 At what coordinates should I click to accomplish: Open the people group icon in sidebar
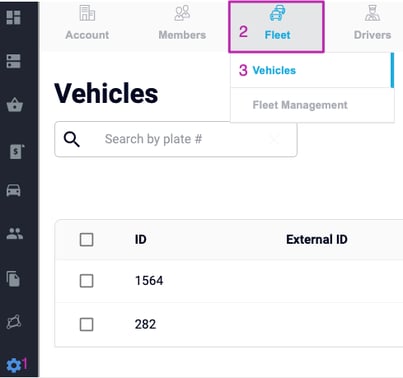pyautogui.click(x=15, y=233)
